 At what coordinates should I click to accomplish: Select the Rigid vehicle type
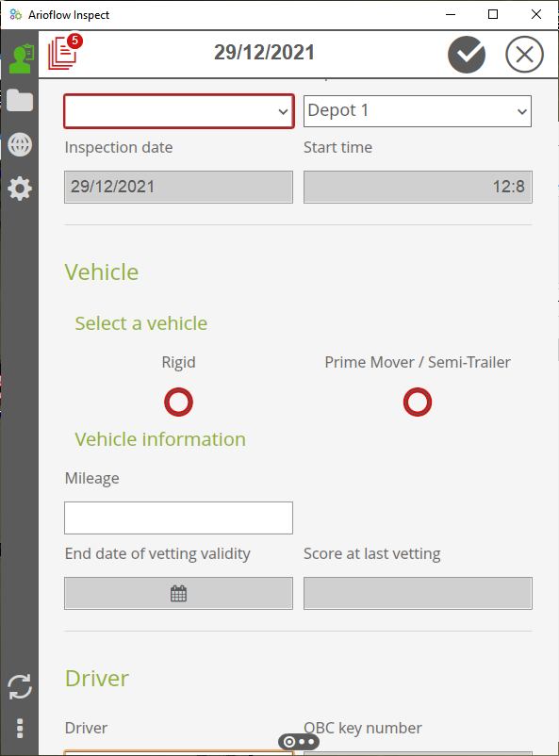pos(178,402)
